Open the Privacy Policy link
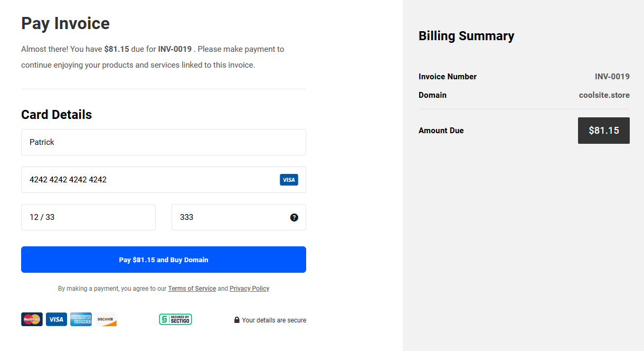Viewport: 644px width, 351px height. (249, 289)
